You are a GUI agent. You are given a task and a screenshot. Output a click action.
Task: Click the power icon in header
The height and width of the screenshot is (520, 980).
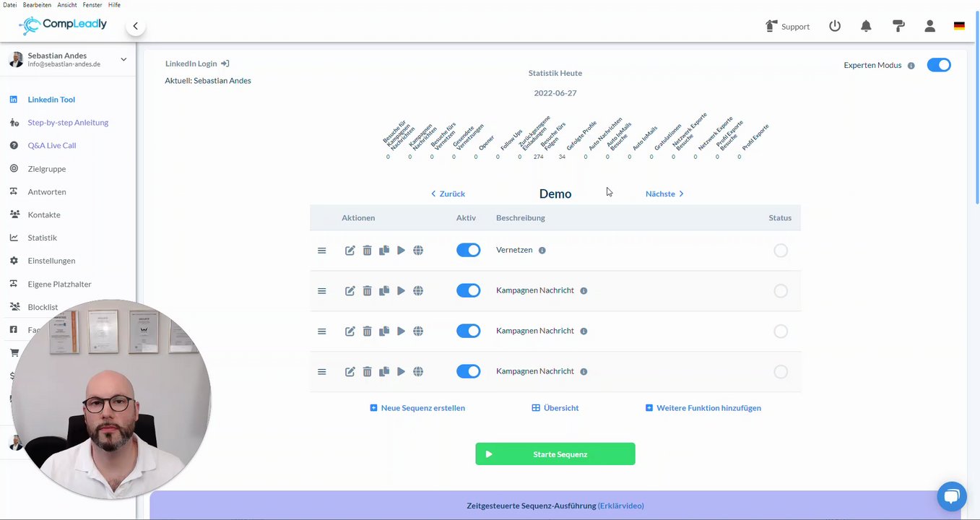pyautogui.click(x=835, y=26)
